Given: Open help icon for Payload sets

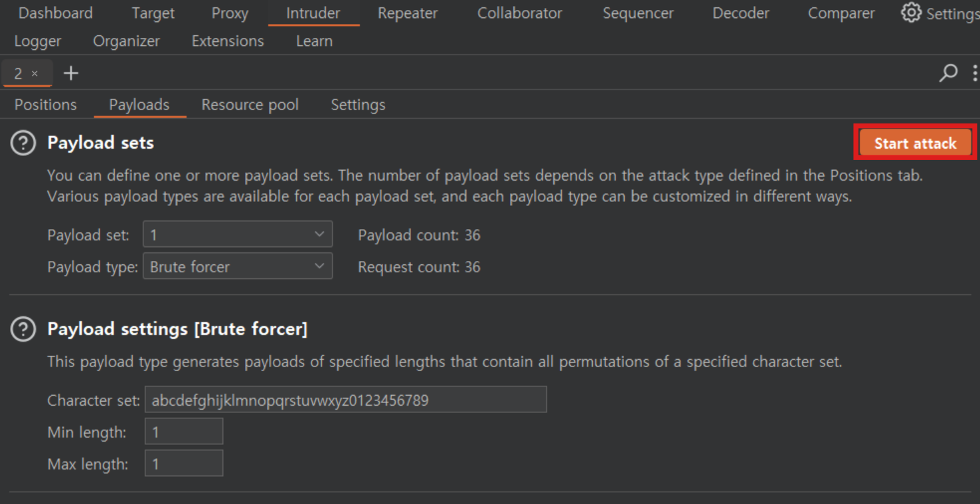Looking at the screenshot, I should point(23,143).
